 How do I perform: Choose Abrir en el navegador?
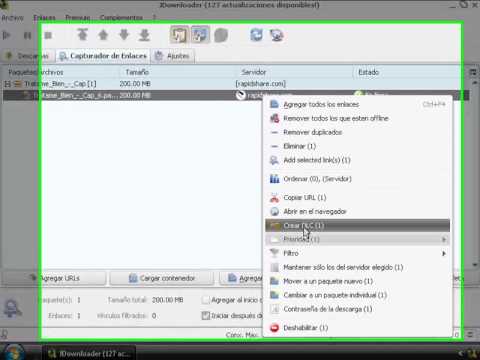tap(357, 212)
